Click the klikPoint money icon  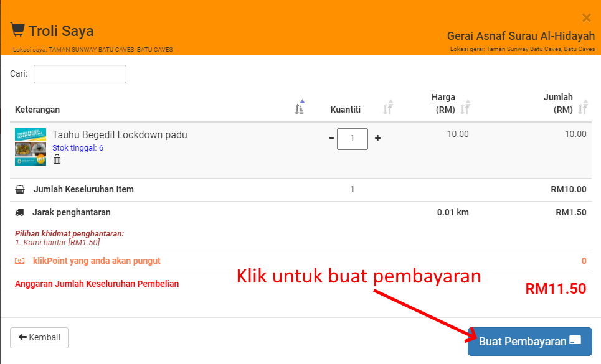coord(20,261)
